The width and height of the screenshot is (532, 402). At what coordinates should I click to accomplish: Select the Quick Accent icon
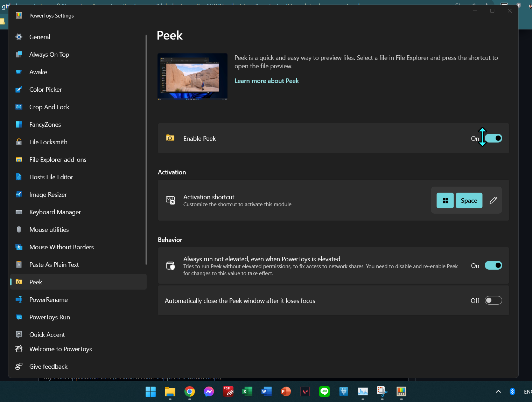tap(19, 334)
